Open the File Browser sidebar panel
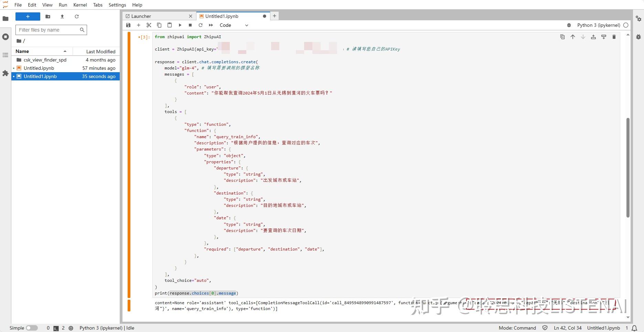Image resolution: width=644 pixels, height=332 pixels. 6,19
